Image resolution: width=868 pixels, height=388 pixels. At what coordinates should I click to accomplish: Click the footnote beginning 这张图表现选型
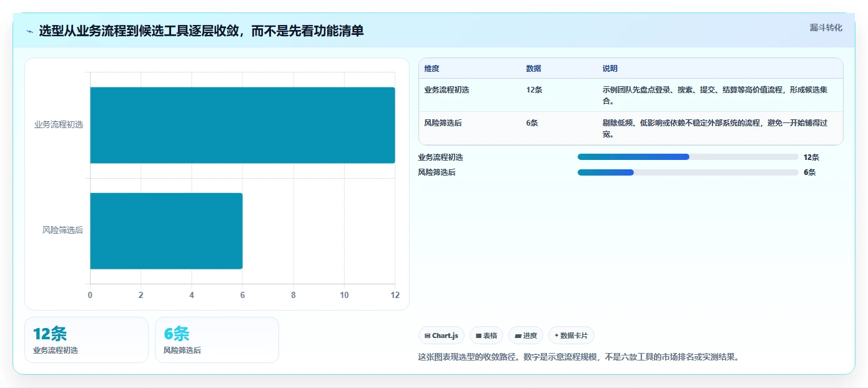578,357
